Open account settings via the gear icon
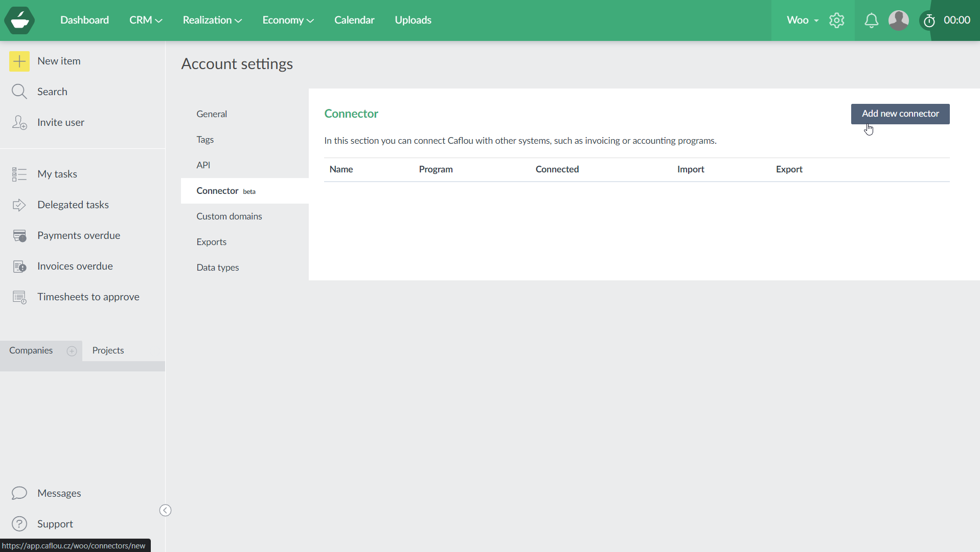 pyautogui.click(x=837, y=20)
